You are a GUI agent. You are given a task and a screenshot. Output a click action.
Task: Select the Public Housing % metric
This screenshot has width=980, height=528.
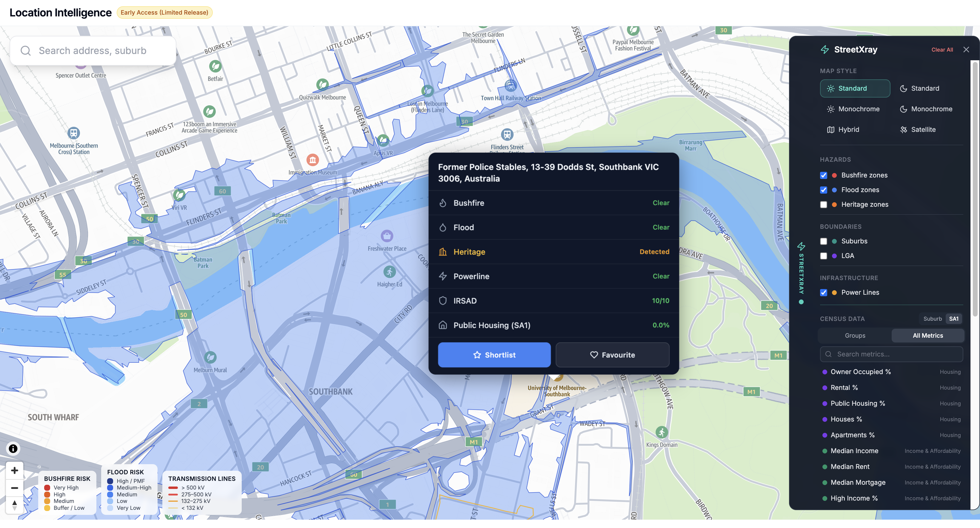point(891,403)
